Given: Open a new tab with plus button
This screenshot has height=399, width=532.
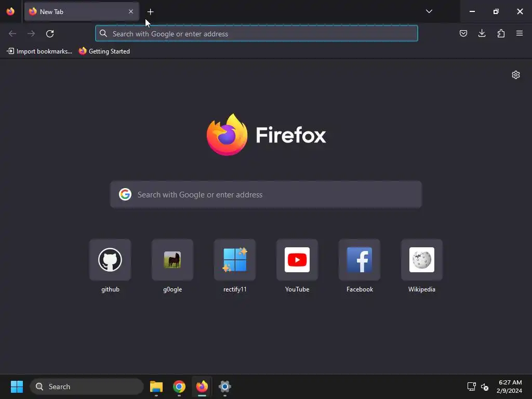Looking at the screenshot, I should click(150, 12).
